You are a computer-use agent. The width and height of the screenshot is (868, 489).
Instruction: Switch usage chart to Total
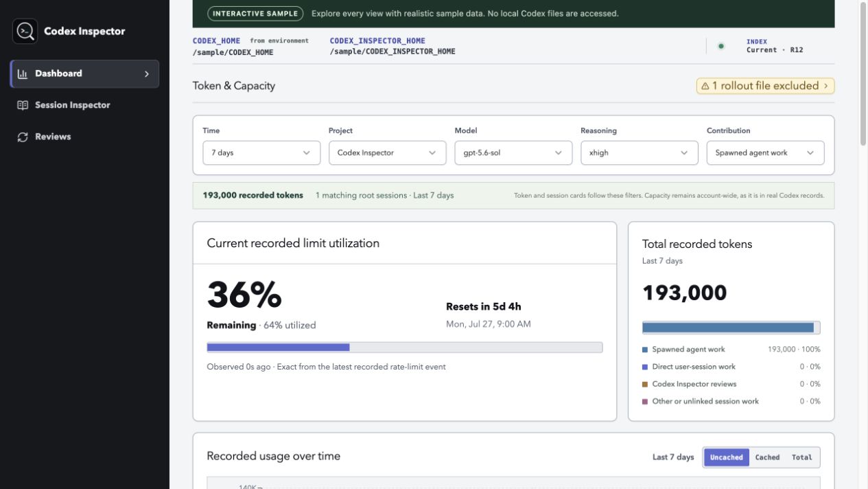(801, 457)
